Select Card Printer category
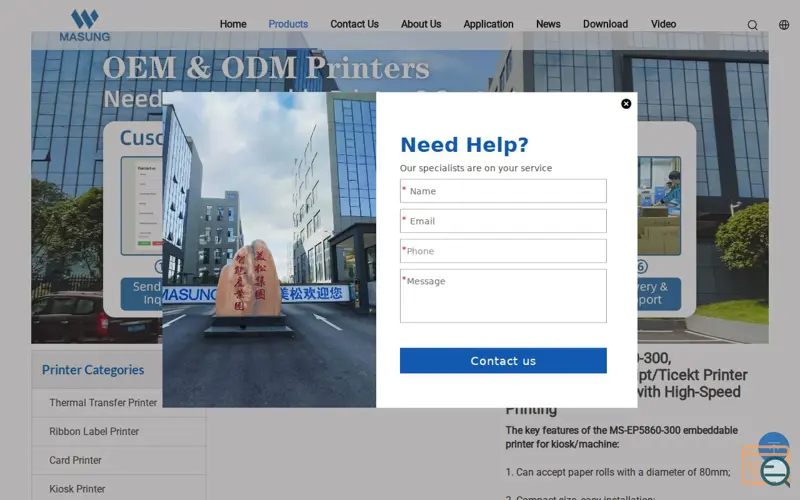Screen dimensions: 800x500 [76, 460]
